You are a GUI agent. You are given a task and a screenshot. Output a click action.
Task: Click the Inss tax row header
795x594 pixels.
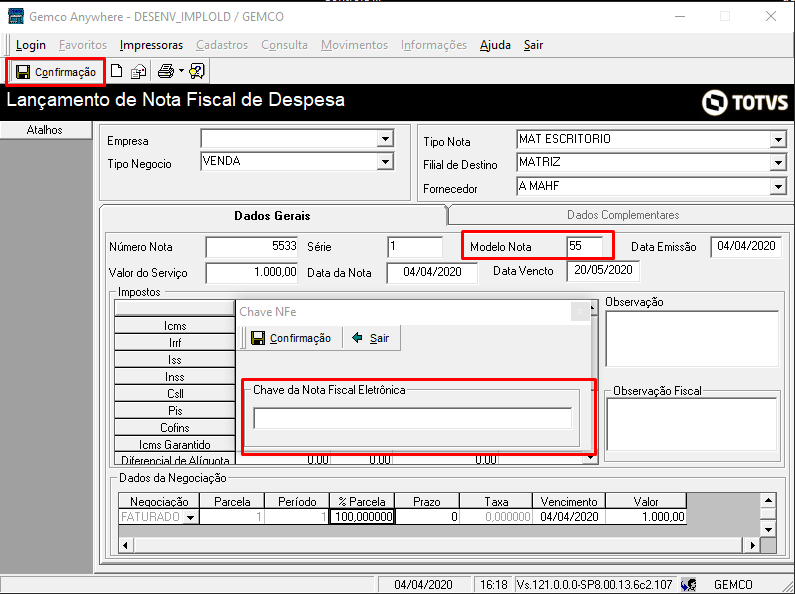tap(175, 377)
